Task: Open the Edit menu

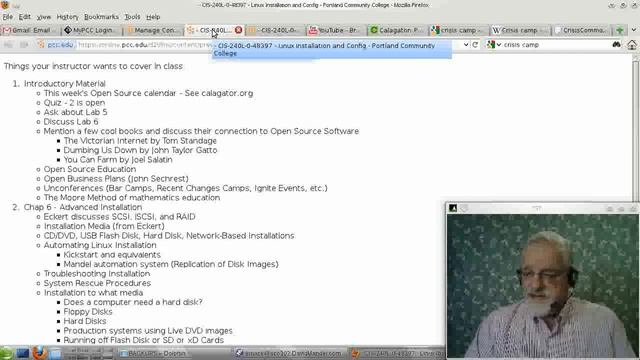Action: 24,17
